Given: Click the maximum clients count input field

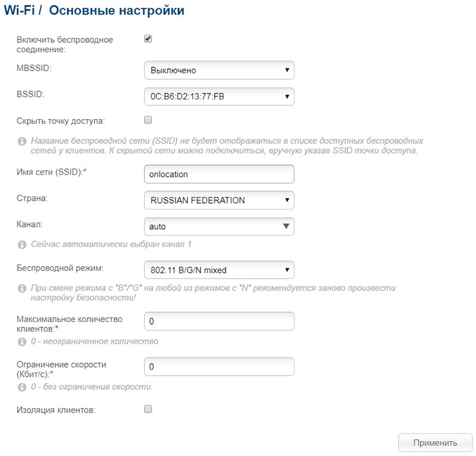Looking at the screenshot, I should [x=219, y=321].
